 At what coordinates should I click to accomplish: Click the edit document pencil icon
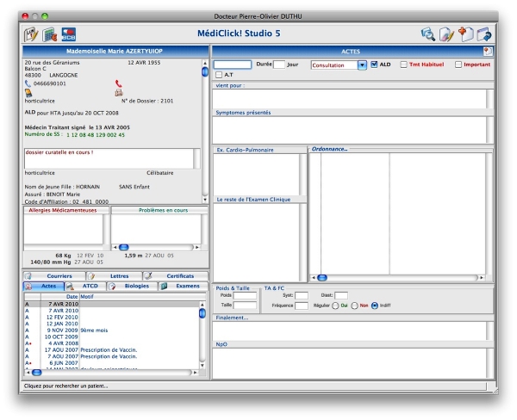[446, 34]
